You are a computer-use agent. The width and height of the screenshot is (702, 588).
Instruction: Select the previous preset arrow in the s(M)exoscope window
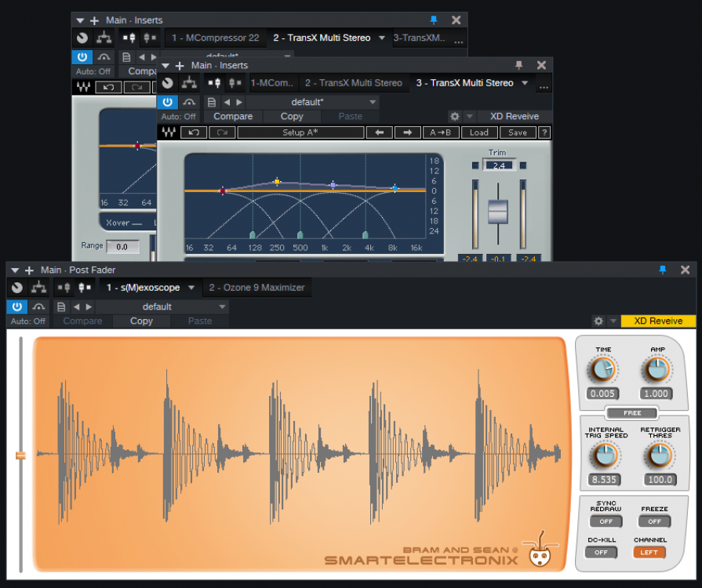[77, 307]
